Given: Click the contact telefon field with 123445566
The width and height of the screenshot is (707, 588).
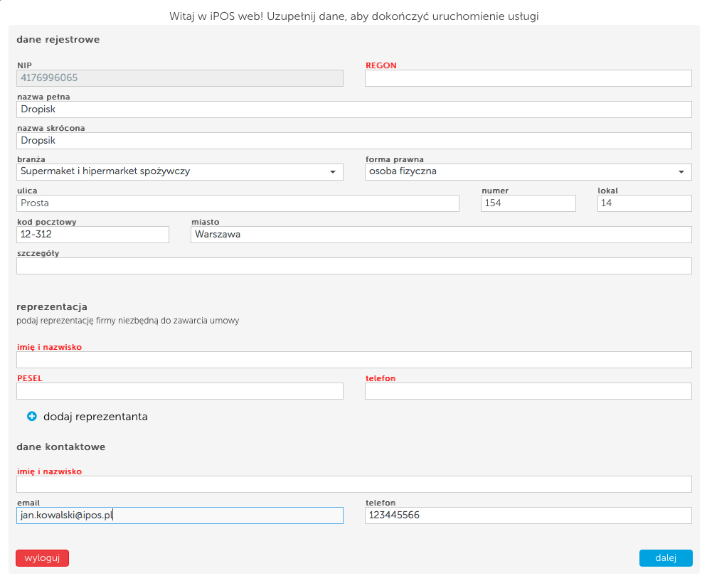Looking at the screenshot, I should (528, 515).
